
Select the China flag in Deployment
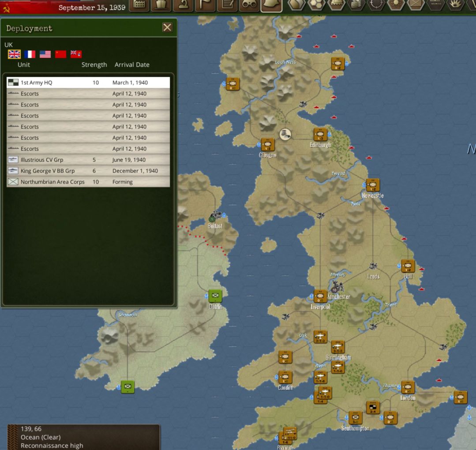pyautogui.click(x=61, y=54)
